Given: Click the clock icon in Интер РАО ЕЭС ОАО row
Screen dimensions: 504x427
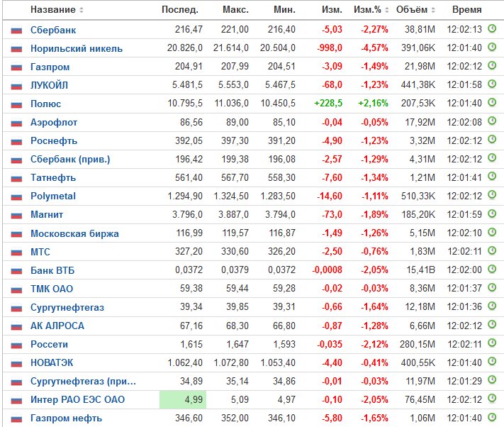Looking at the screenshot, I should click(492, 399).
